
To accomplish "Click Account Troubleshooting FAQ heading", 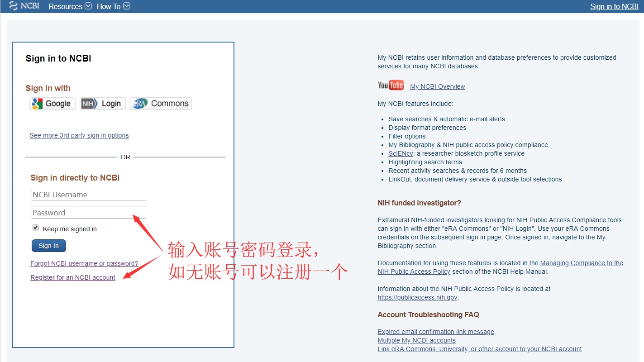I will point(429,314).
